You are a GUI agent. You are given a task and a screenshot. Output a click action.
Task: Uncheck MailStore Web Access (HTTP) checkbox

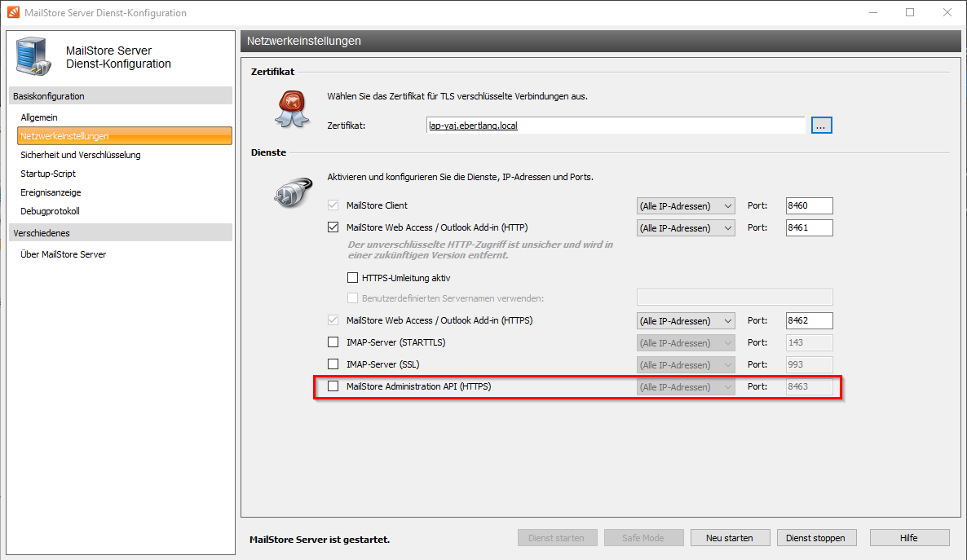click(x=333, y=227)
